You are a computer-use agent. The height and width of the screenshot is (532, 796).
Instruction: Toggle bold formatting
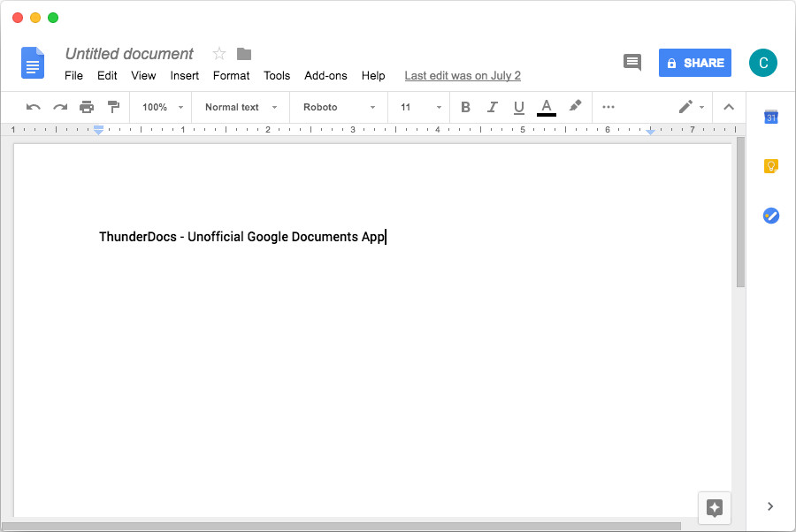(465, 107)
